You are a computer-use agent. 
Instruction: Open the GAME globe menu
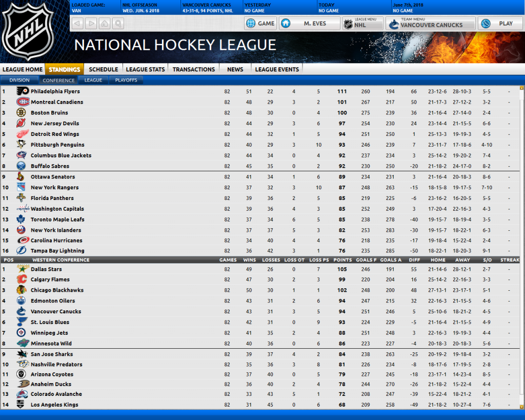[260, 24]
